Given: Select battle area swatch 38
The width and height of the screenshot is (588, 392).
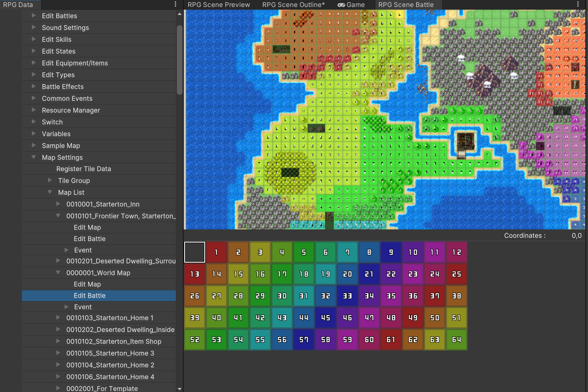Looking at the screenshot, I should click(457, 296).
